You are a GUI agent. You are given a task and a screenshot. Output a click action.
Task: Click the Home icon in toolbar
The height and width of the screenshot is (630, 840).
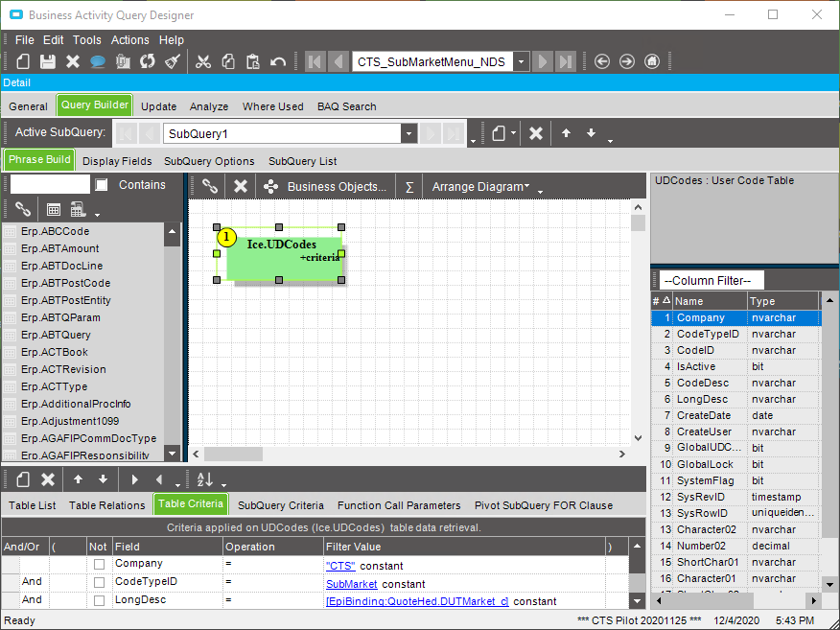point(652,61)
